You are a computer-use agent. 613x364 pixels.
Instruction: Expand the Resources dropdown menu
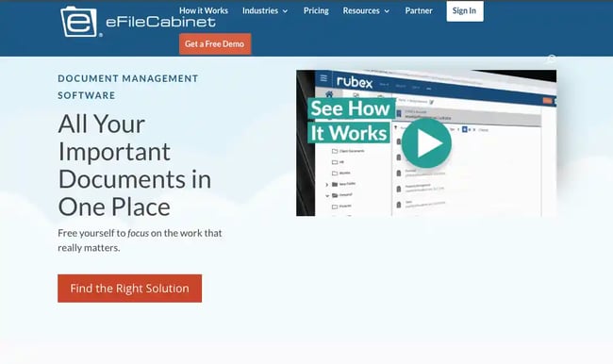click(x=366, y=11)
